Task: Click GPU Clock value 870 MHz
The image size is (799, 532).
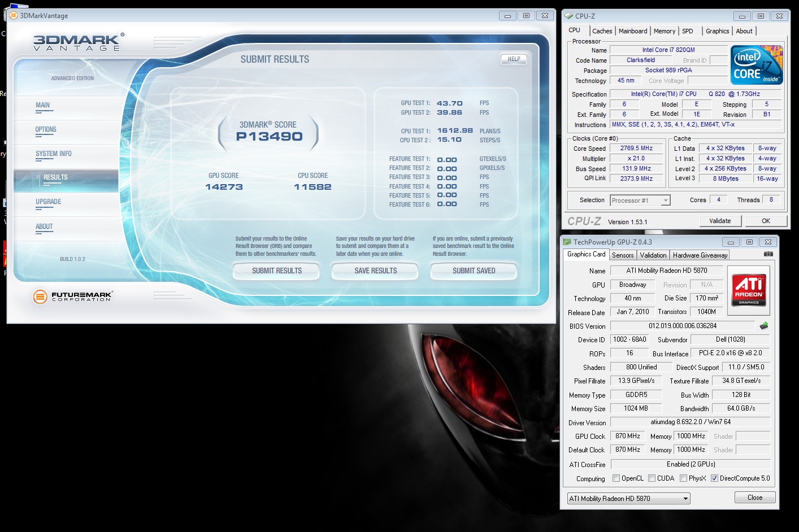Action: tap(628, 436)
